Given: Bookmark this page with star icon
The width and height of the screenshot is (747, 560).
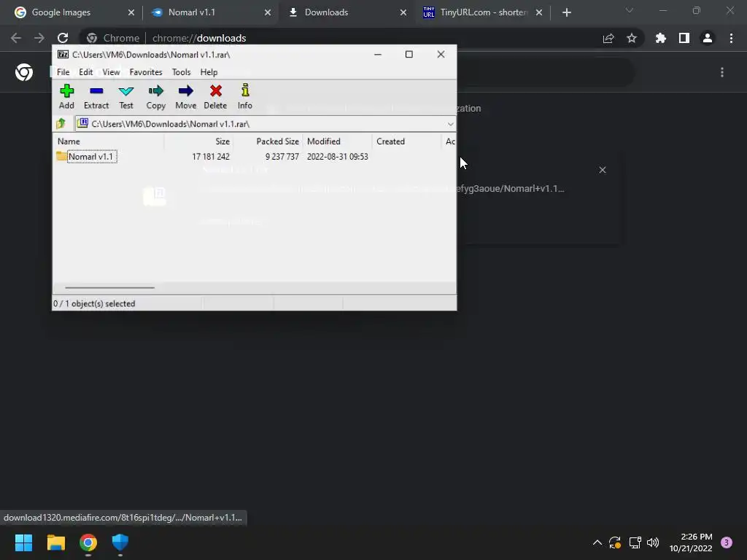Looking at the screenshot, I should [632, 38].
